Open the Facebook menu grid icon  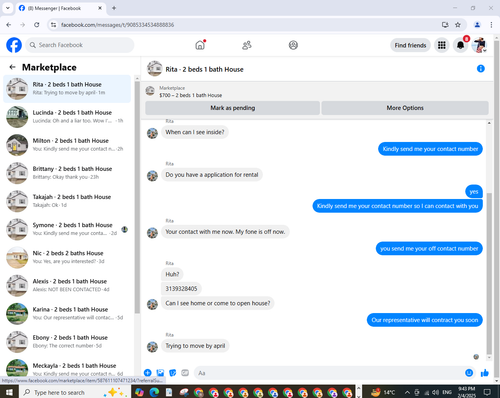click(442, 45)
